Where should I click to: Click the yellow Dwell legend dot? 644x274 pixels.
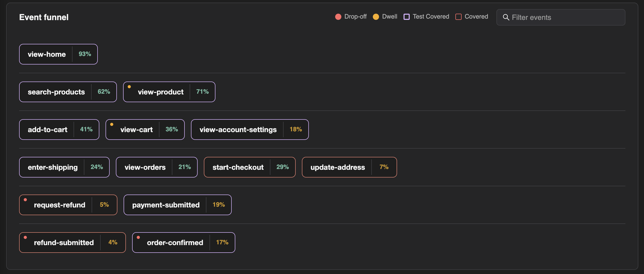[x=376, y=17]
